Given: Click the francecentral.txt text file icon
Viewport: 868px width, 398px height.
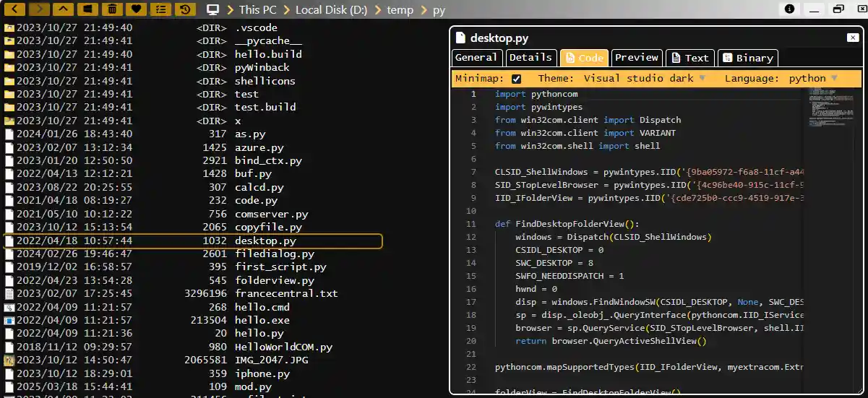Looking at the screenshot, I should coord(9,293).
